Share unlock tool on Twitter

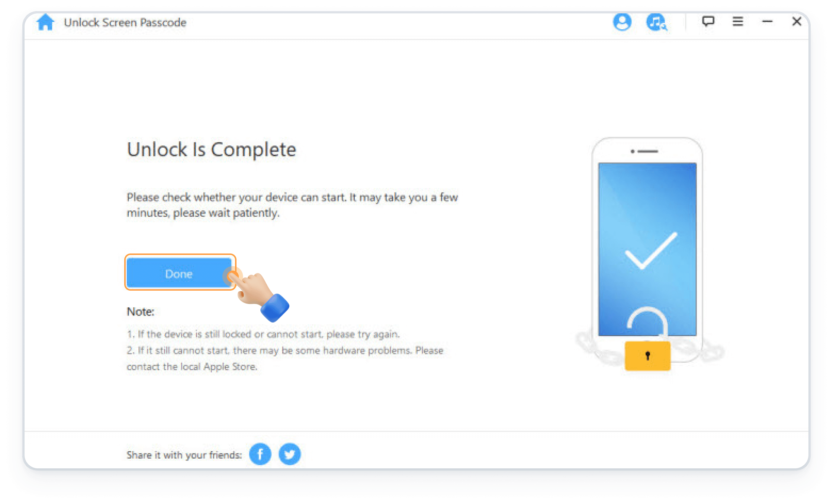click(x=289, y=453)
